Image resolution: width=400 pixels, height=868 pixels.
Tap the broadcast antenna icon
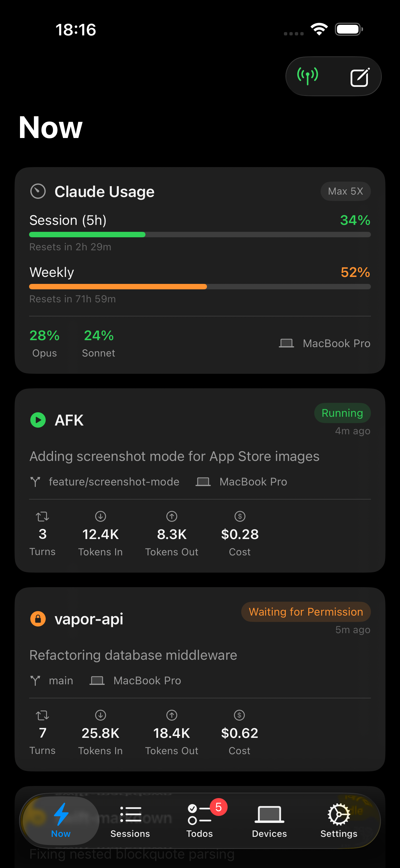[308, 76]
